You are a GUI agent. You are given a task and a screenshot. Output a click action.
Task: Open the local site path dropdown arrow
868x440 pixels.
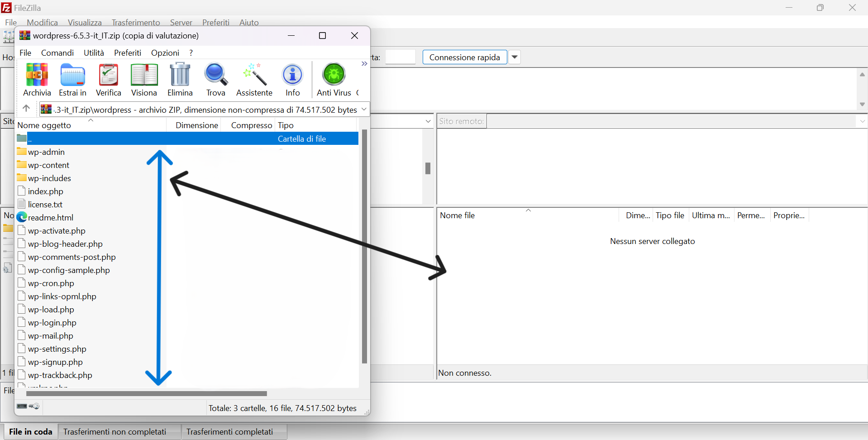pos(428,121)
